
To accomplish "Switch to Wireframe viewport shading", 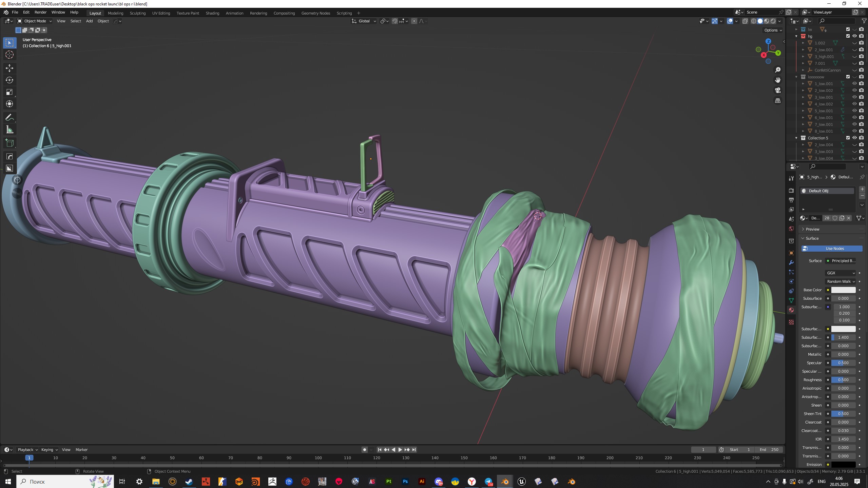I will [x=754, y=21].
